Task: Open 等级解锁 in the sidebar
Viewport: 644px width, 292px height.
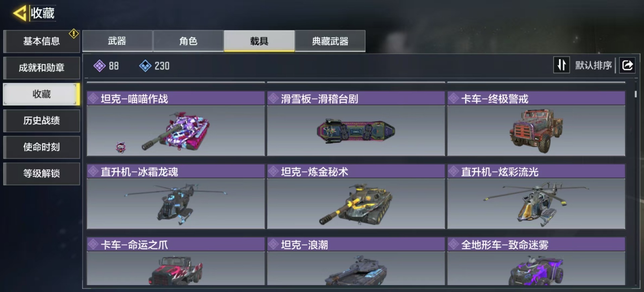Action: tap(42, 173)
